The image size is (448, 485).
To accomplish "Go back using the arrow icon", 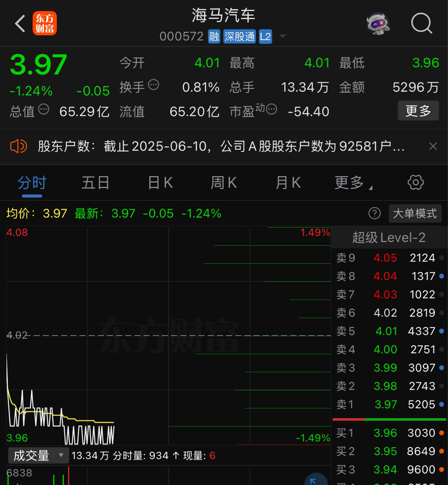I will 20,24.
